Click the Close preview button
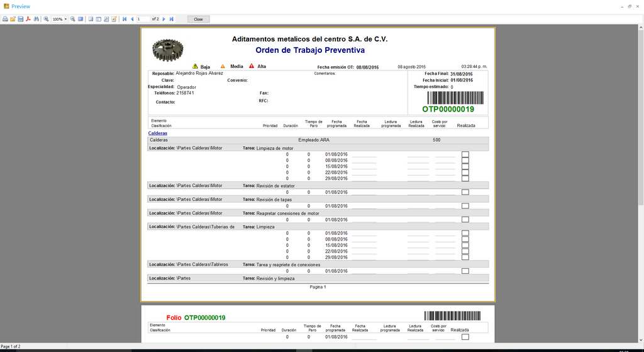This screenshot has height=352, width=644. tap(198, 20)
